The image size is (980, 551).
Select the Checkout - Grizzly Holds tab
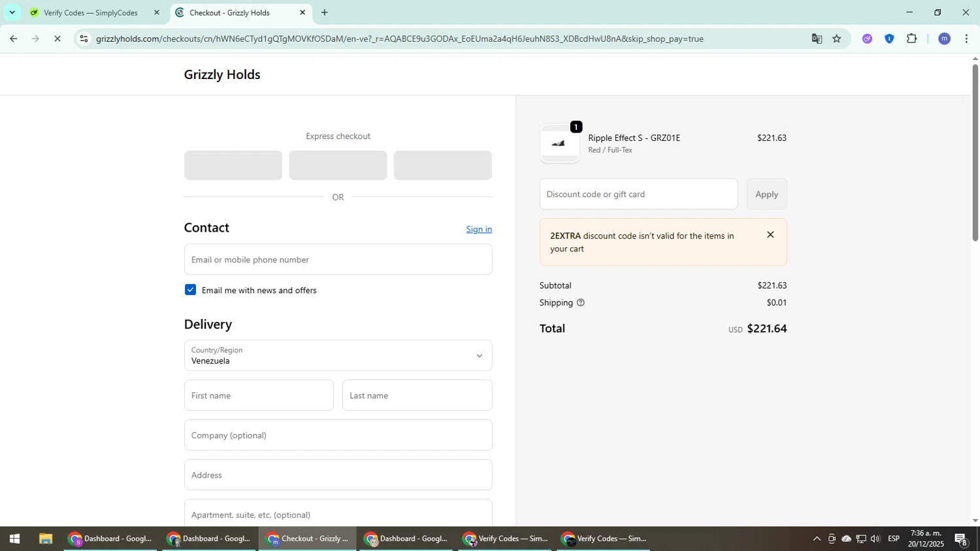[229, 12]
